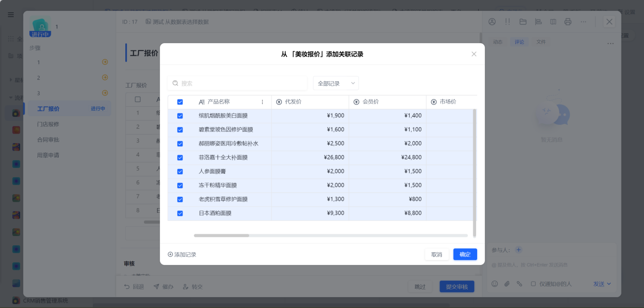Click the 会员价 currency column icon
Image resolution: width=644 pixels, height=308 pixels.
356,102
